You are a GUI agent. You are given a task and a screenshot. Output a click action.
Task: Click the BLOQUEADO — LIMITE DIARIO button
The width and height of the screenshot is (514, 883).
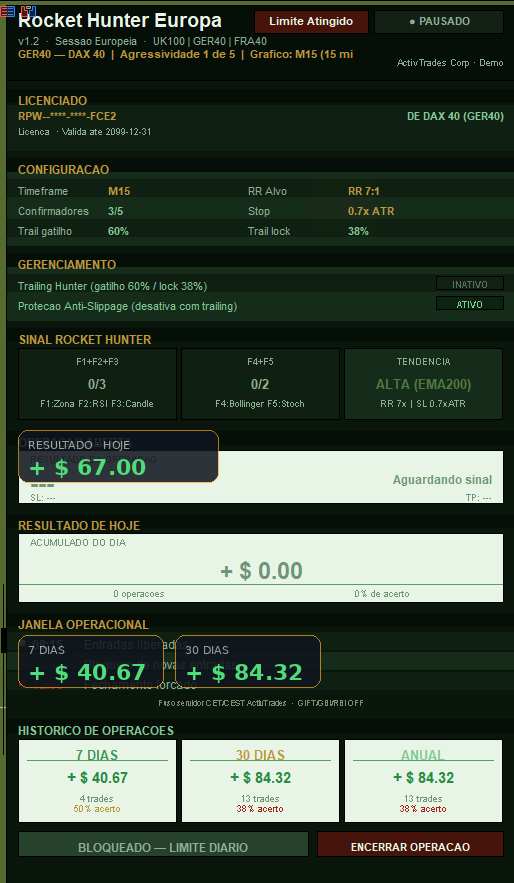click(x=163, y=847)
